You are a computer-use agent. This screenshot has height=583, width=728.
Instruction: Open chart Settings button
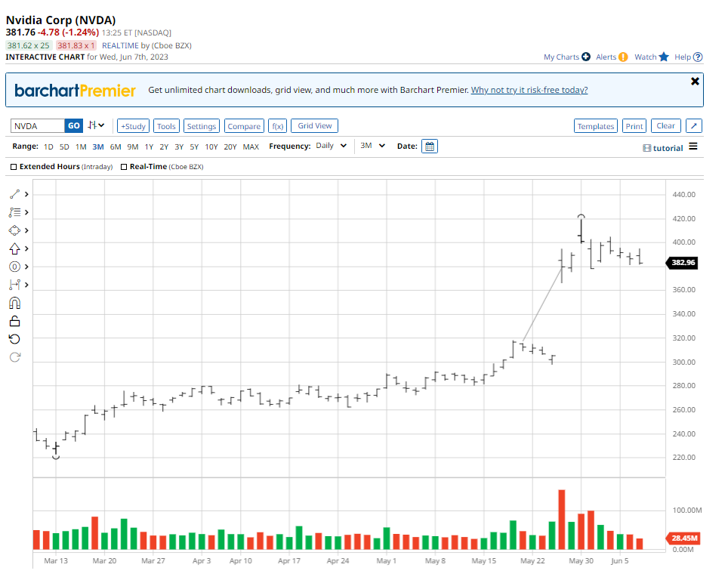point(202,126)
